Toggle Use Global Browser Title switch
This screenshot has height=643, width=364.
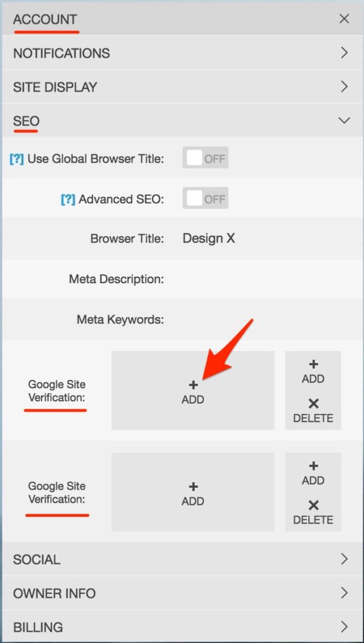click(205, 158)
